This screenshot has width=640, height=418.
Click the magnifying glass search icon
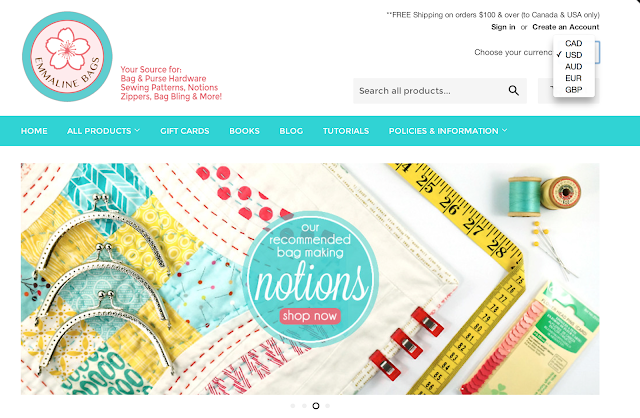(x=513, y=91)
